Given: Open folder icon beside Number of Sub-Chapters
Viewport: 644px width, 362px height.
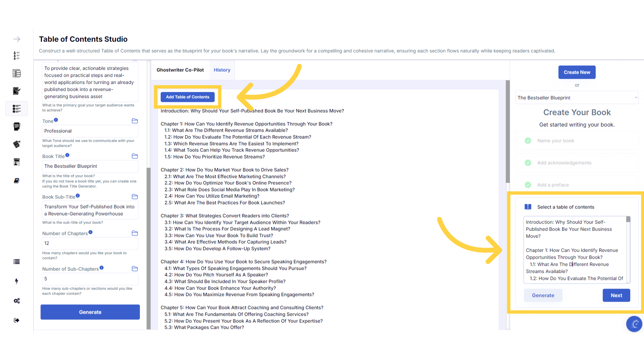Looking at the screenshot, I should click(135, 269).
